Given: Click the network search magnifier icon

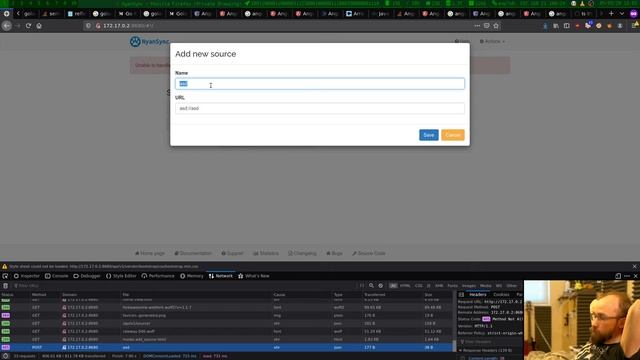Looking at the screenshot, I should click(371, 286).
